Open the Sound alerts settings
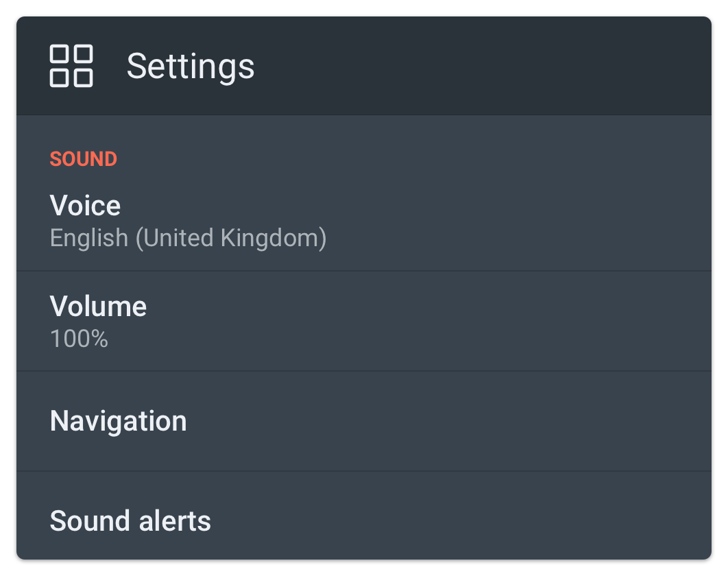 coord(363,520)
